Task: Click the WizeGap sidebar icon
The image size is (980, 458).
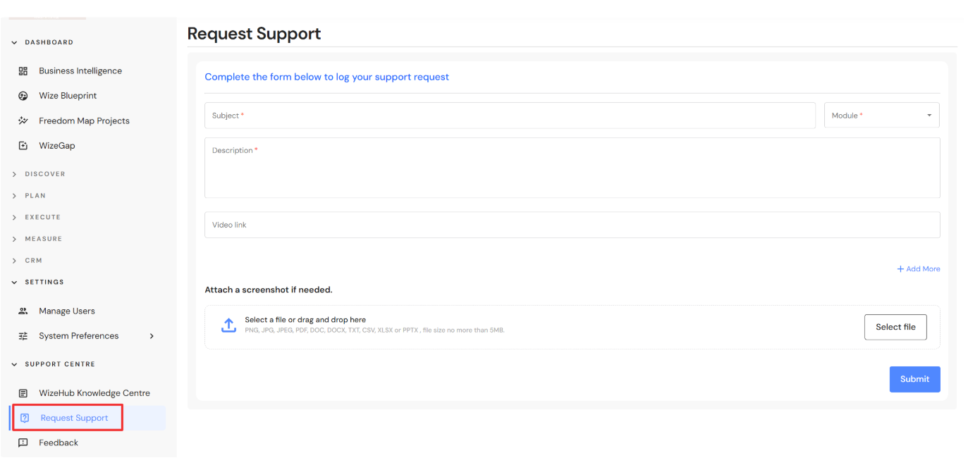Action: pos(23,146)
